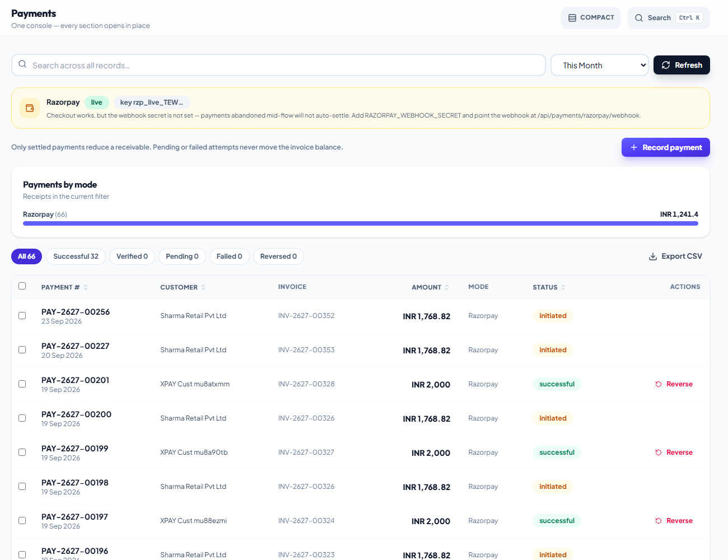The height and width of the screenshot is (560, 728).
Task: Click the magnifier icon in the records search box
Action: point(22,64)
